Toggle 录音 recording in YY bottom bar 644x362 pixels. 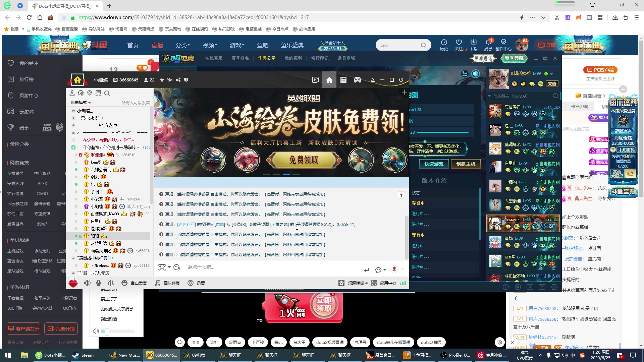click(196, 283)
